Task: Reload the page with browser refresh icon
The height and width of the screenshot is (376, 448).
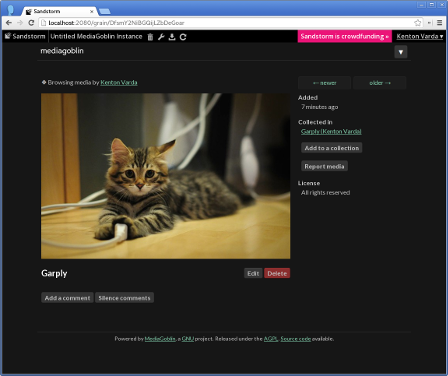Action: [31, 23]
